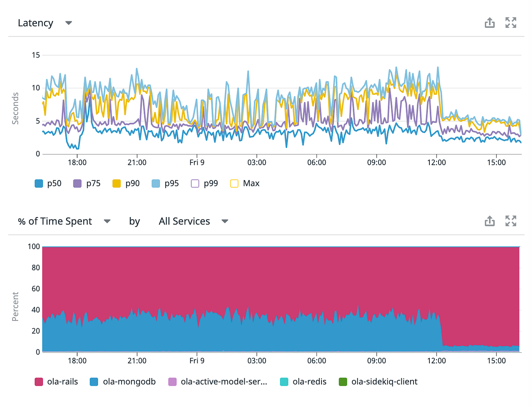Fullscreen the % of Time Spent chart
Image resolution: width=532 pixels, height=407 pixels.
coord(511,221)
